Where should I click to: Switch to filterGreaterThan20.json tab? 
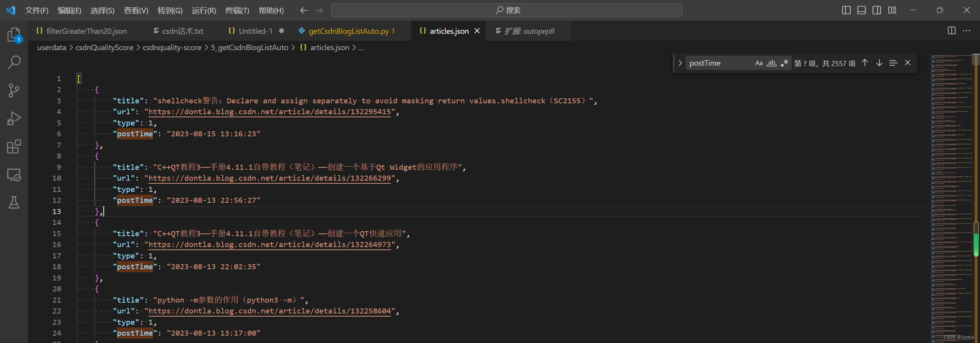pos(86,31)
